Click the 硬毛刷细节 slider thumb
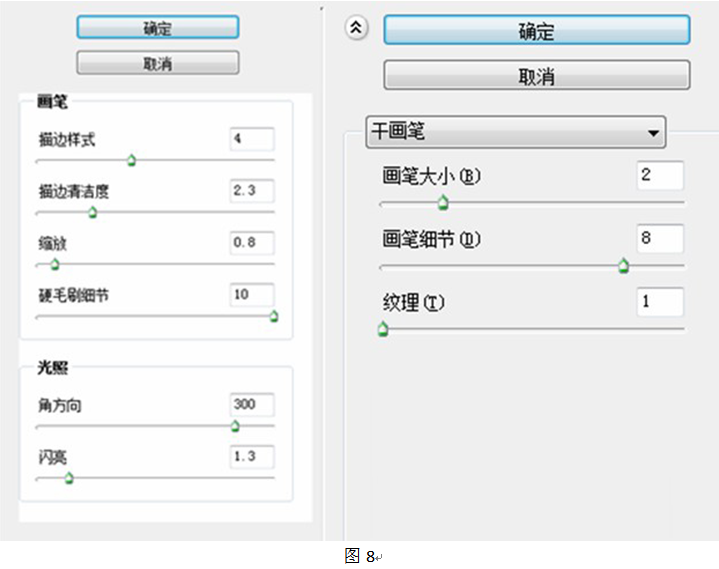The image size is (719, 569). pos(274,316)
